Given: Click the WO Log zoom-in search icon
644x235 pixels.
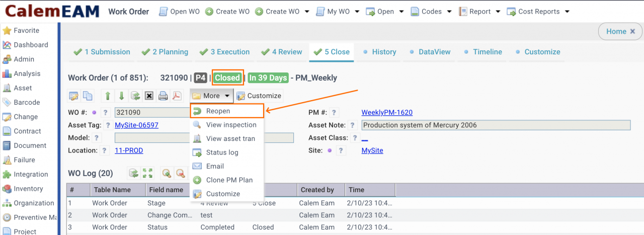Looking at the screenshot, I should click(x=167, y=174).
